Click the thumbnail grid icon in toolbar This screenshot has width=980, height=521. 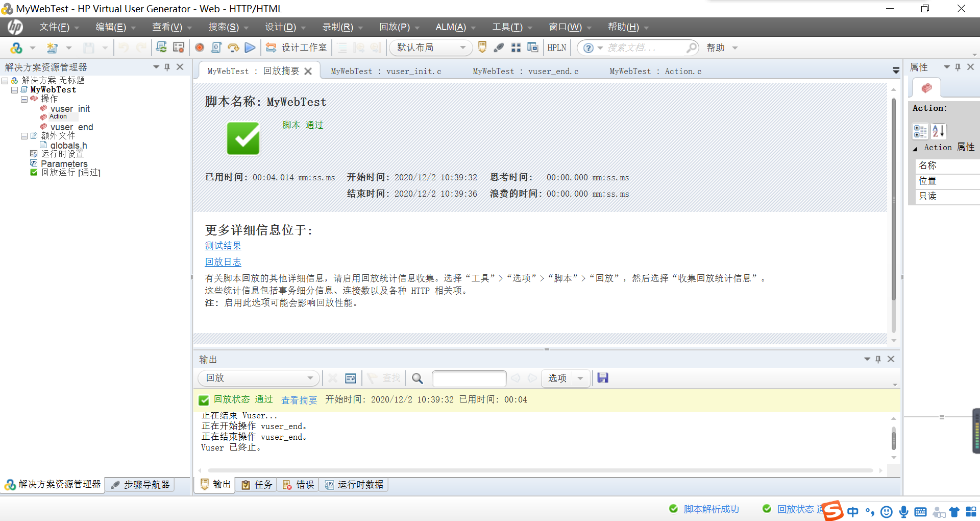(516, 48)
